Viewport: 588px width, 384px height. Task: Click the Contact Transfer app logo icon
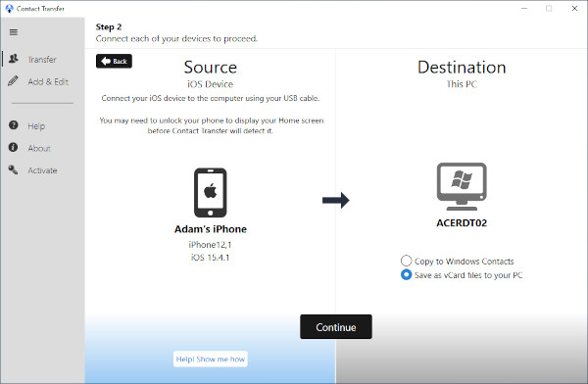click(10, 8)
